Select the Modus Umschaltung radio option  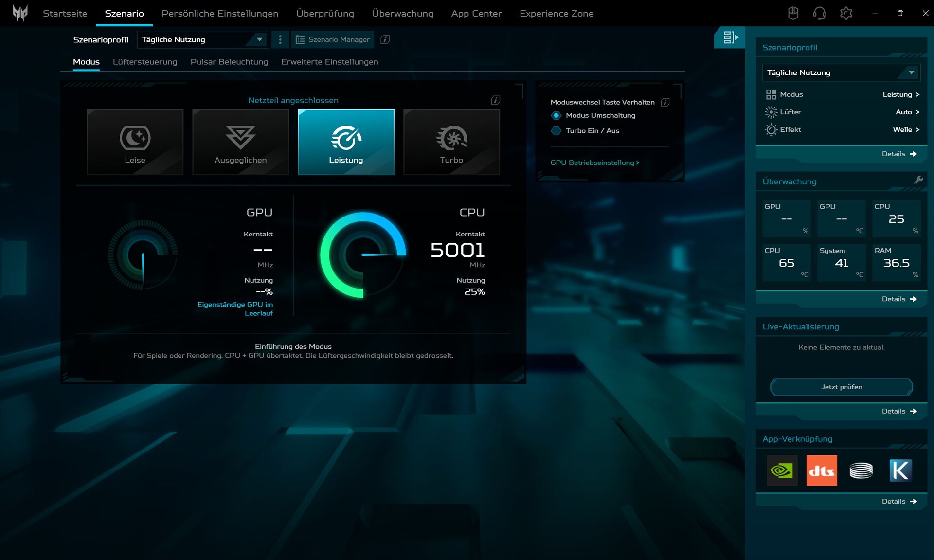(x=556, y=115)
